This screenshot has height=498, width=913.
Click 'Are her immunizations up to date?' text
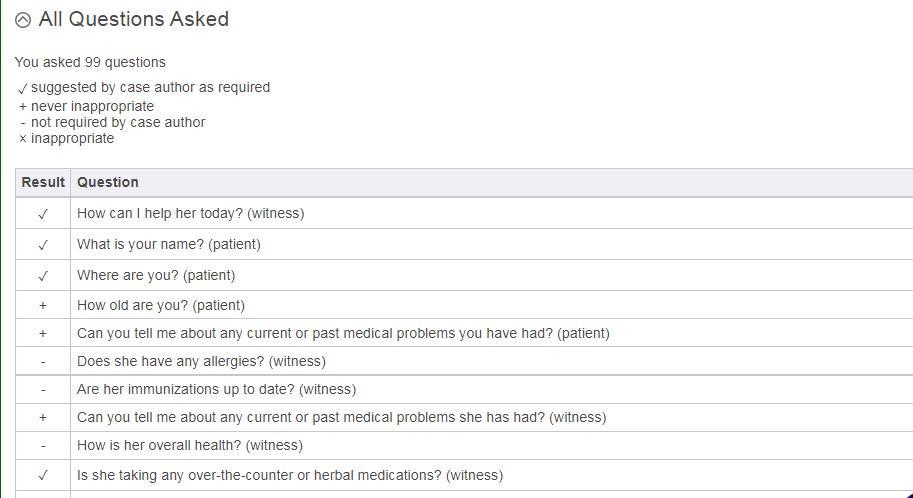pos(216,389)
